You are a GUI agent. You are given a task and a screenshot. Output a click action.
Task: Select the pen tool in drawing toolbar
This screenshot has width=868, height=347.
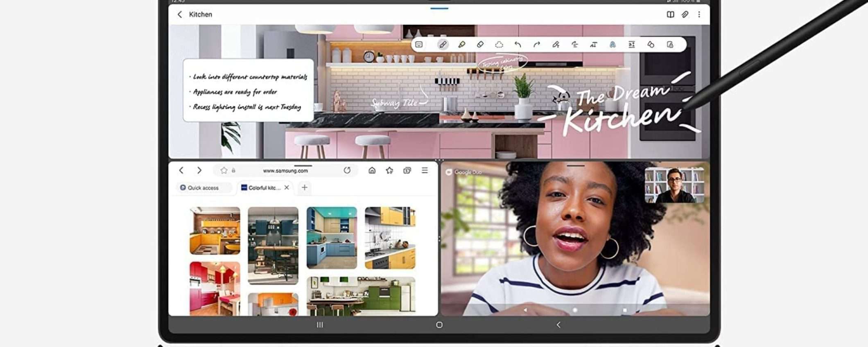(443, 45)
